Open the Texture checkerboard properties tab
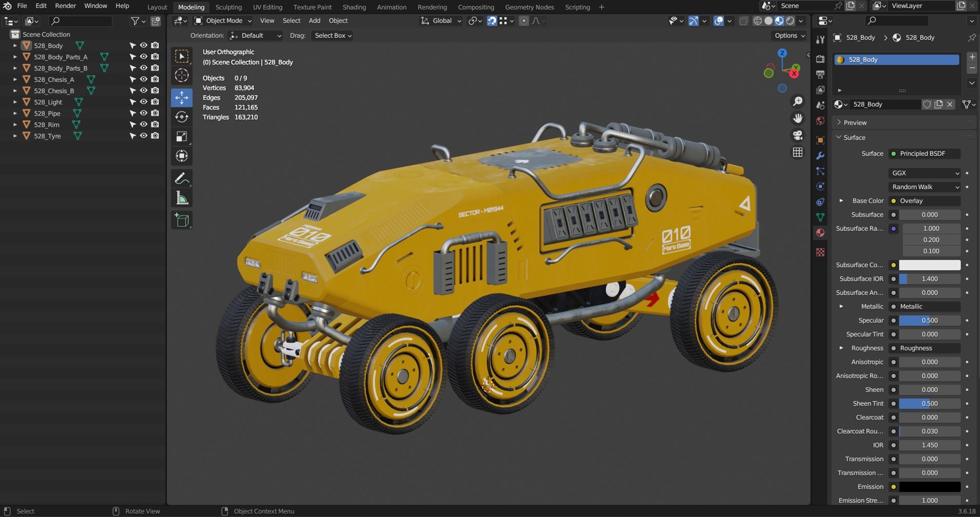 (820, 252)
